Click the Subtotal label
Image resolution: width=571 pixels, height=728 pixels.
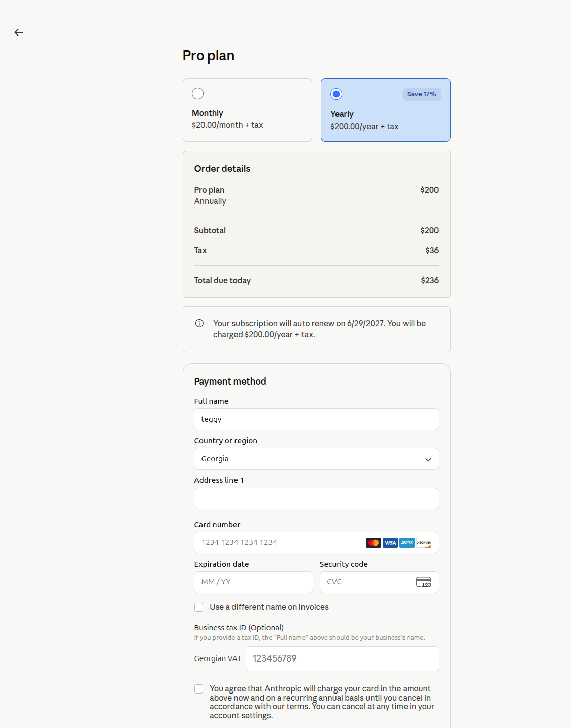tap(210, 231)
